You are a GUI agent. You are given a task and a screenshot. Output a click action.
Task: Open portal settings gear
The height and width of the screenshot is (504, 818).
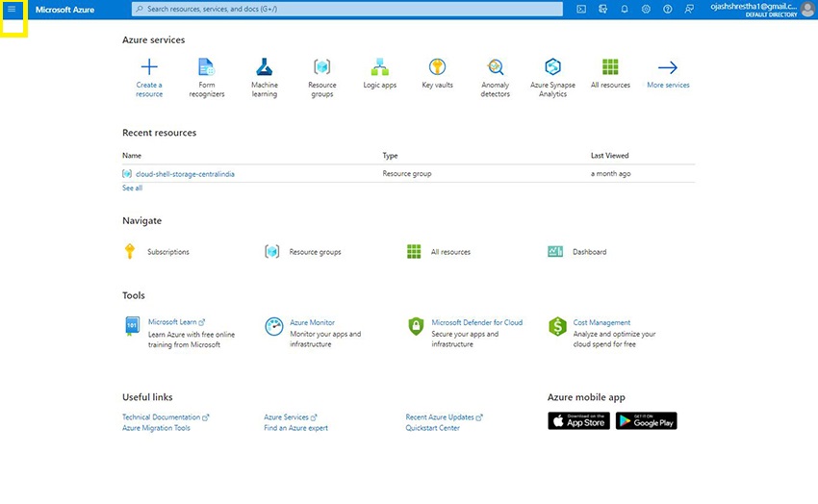pyautogui.click(x=646, y=9)
